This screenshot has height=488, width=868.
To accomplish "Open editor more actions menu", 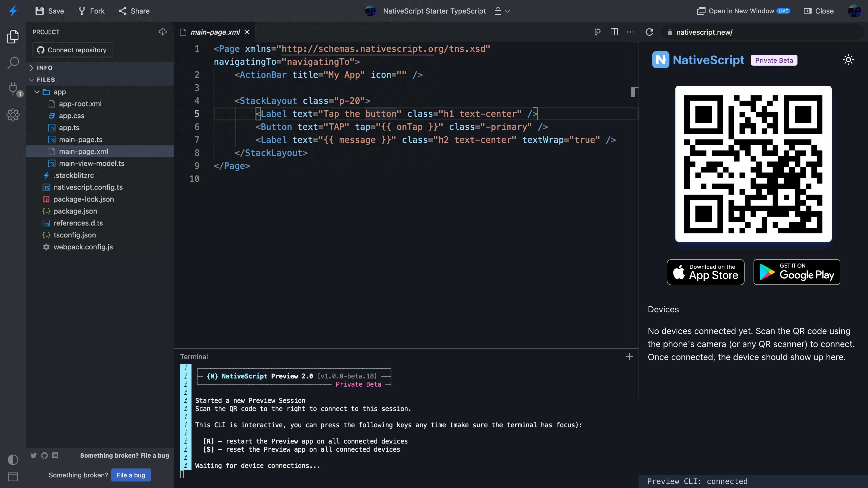I will click(630, 32).
